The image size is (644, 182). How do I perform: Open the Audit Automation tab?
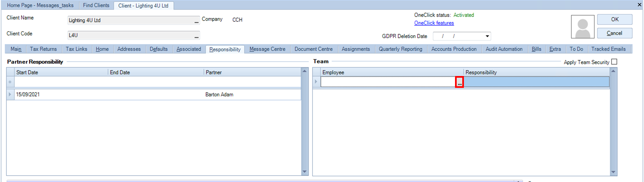tap(504, 49)
